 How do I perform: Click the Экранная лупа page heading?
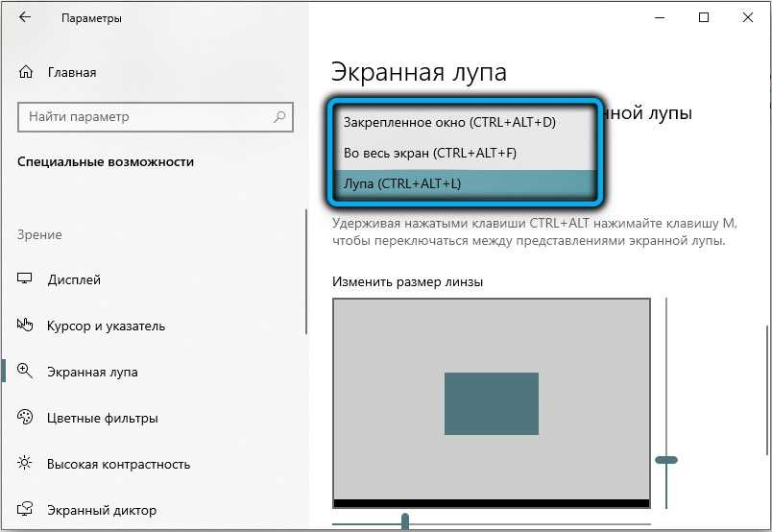(419, 72)
